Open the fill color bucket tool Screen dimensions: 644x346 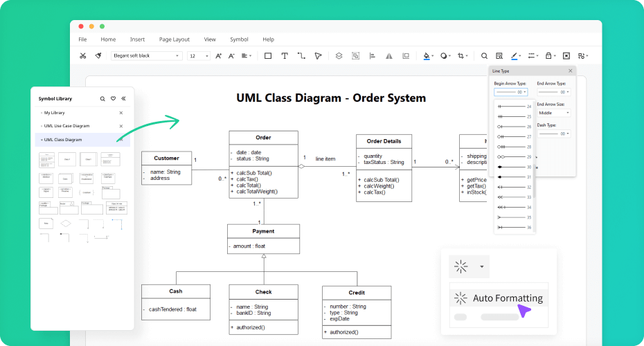[427, 56]
